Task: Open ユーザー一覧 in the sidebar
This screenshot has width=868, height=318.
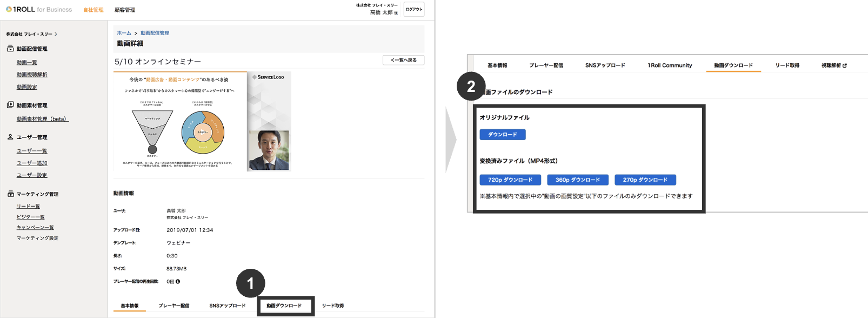Action: pos(32,151)
